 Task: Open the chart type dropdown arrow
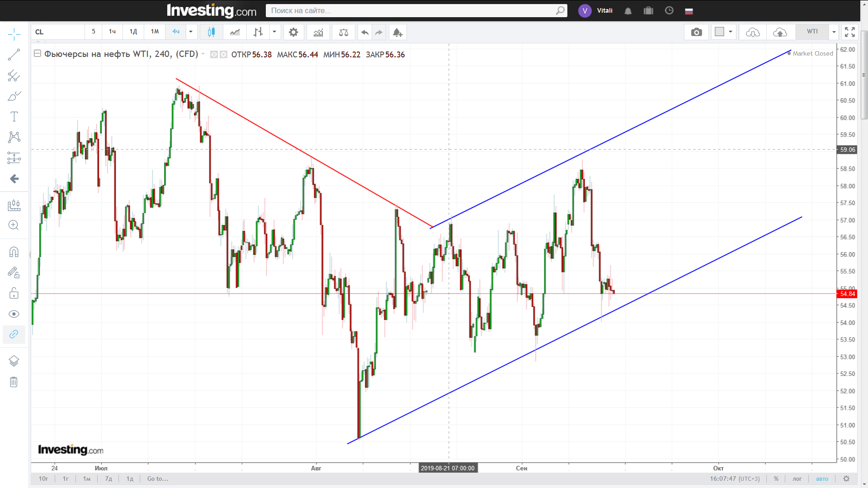click(274, 32)
